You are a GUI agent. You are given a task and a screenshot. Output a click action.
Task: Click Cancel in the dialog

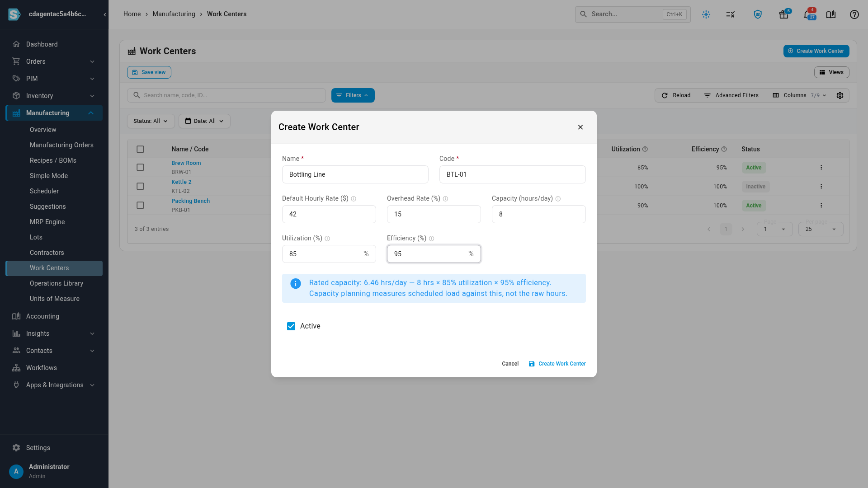(510, 364)
